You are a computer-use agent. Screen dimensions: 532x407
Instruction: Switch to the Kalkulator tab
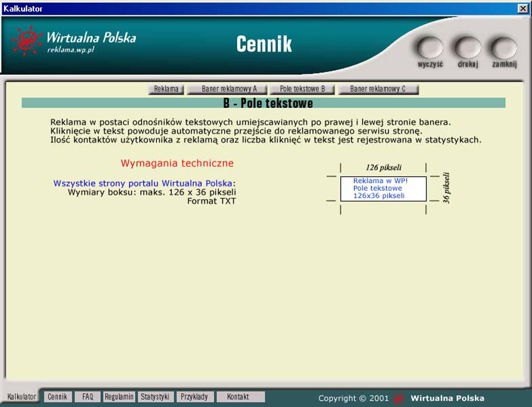pyautogui.click(x=22, y=397)
